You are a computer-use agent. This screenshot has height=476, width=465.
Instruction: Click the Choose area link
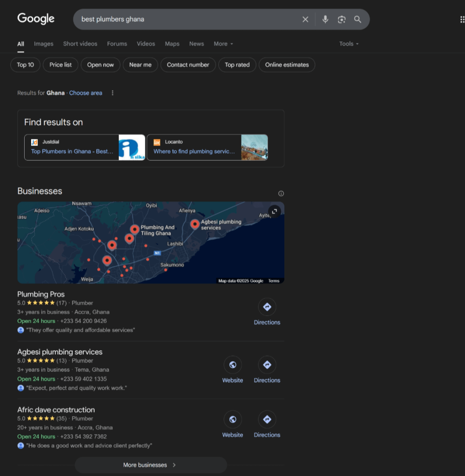pyautogui.click(x=85, y=93)
